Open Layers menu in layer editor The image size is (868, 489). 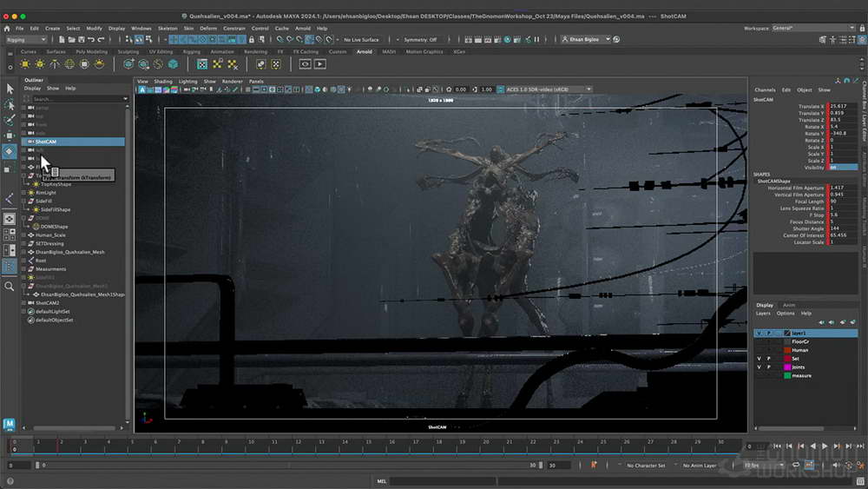tap(763, 314)
